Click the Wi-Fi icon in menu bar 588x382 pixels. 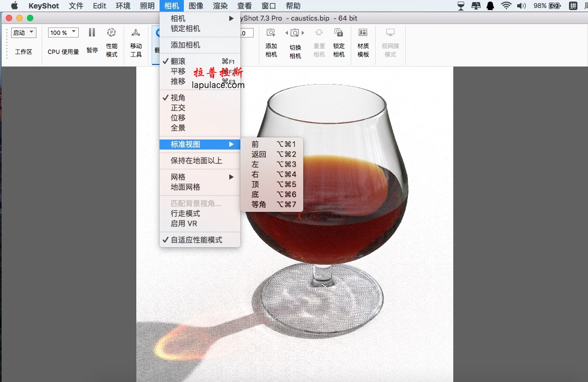tap(506, 6)
